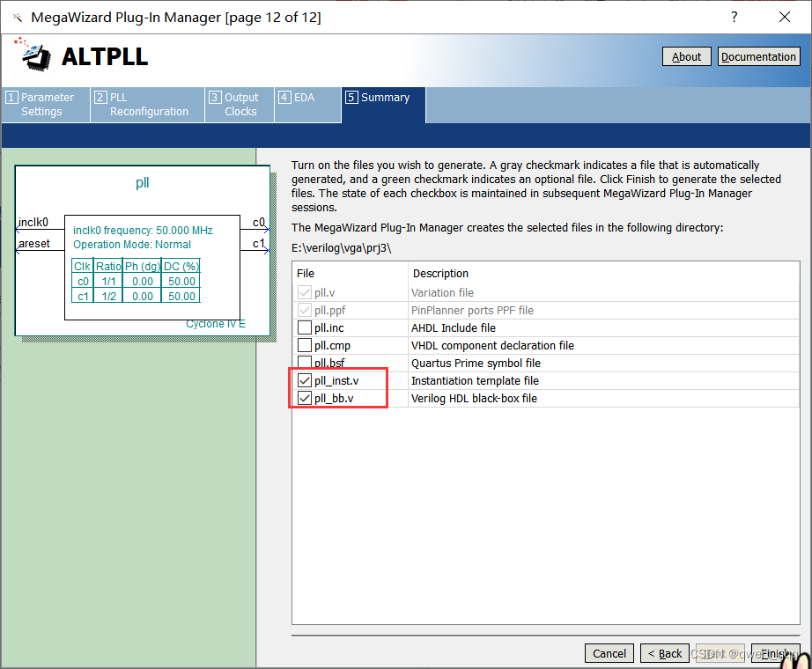Toggle pll_inst.v instantiation template checkbox
The height and width of the screenshot is (669, 812).
pos(305,380)
